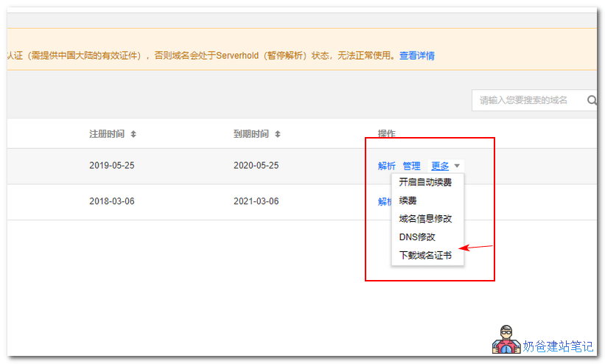The height and width of the screenshot is (364, 605).
Task: Click 下载域名证书 in the menu
Action: point(425,256)
